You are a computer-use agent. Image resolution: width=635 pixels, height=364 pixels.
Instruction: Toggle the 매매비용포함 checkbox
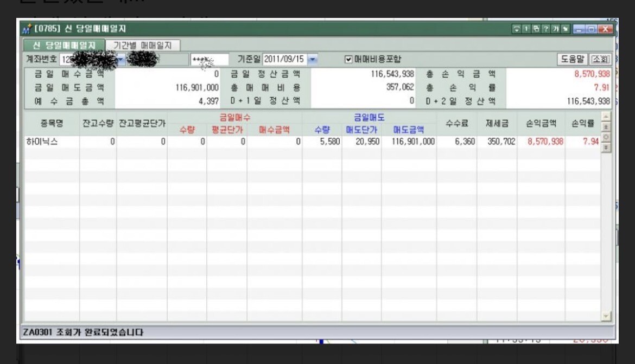tap(349, 59)
